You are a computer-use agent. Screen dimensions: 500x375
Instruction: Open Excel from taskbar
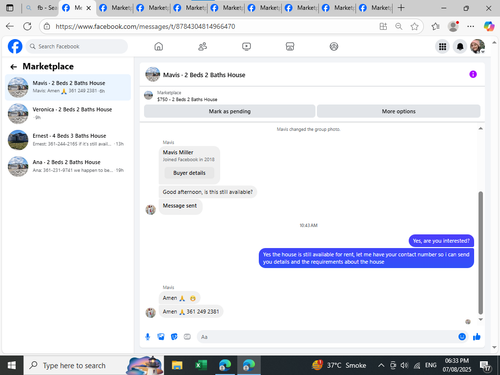(x=201, y=366)
